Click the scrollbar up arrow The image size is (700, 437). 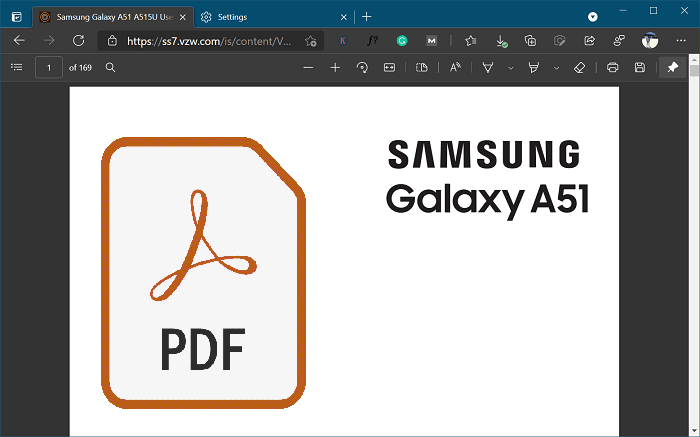click(694, 59)
